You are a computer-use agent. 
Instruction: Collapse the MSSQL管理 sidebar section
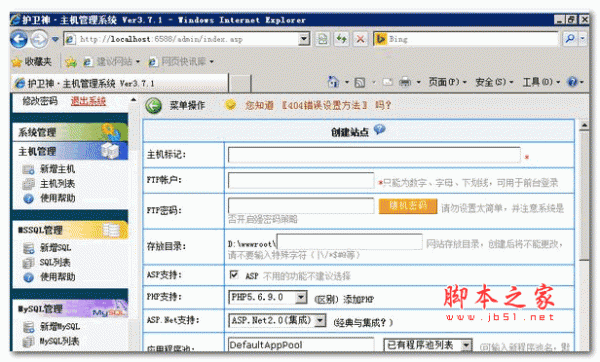70,230
